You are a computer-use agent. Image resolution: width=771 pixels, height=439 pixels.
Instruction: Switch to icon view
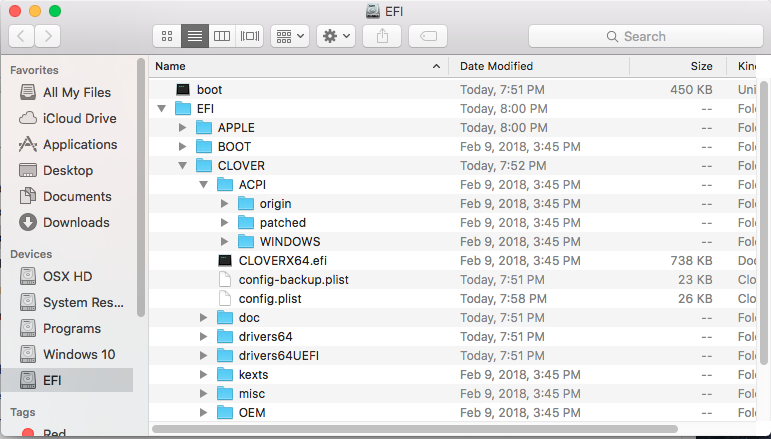pos(167,36)
